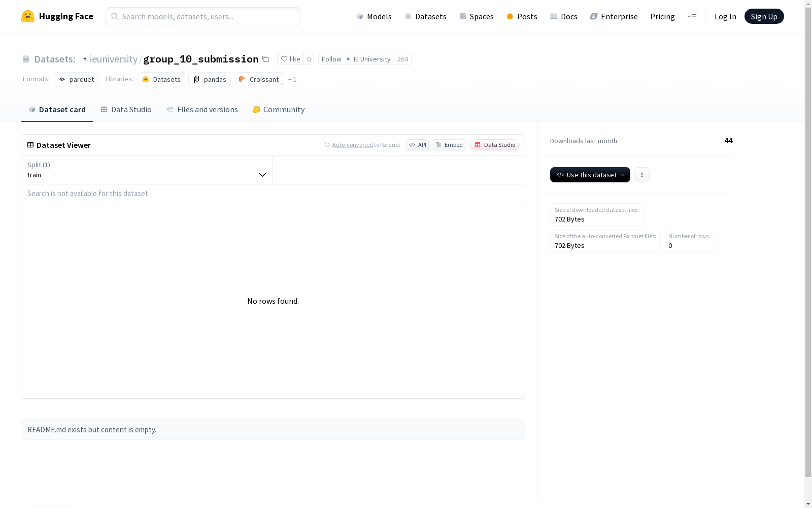Open the Community tab
The width and height of the screenshot is (812, 508).
click(x=279, y=109)
